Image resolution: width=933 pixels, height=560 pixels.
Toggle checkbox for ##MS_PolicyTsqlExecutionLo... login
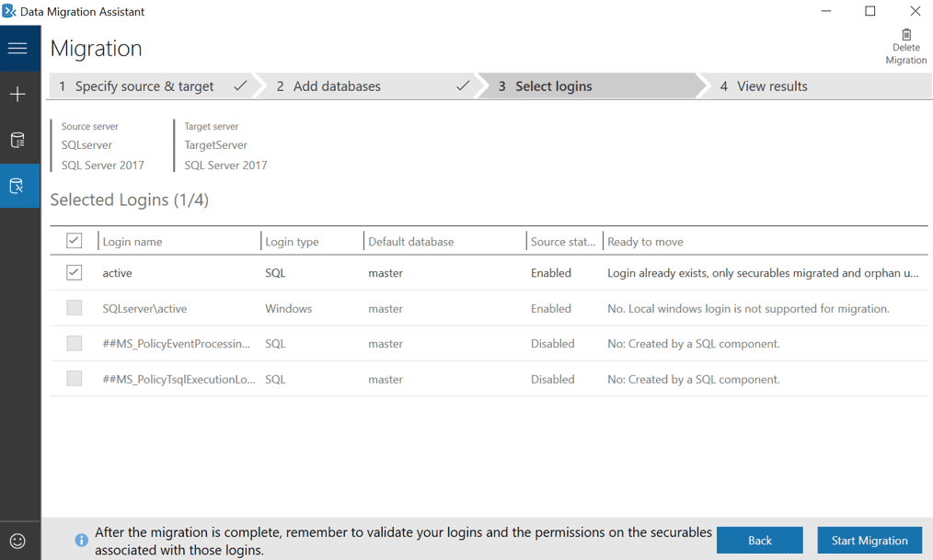click(x=75, y=378)
